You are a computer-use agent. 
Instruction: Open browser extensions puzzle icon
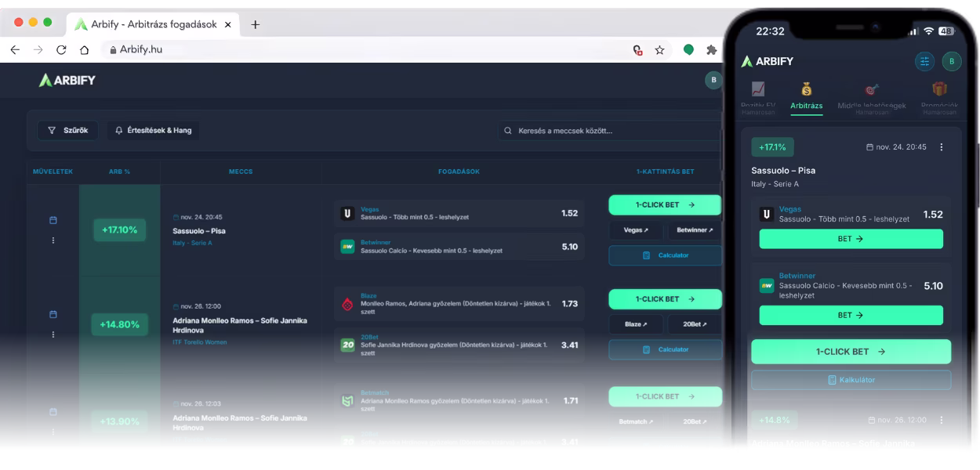coord(711,49)
